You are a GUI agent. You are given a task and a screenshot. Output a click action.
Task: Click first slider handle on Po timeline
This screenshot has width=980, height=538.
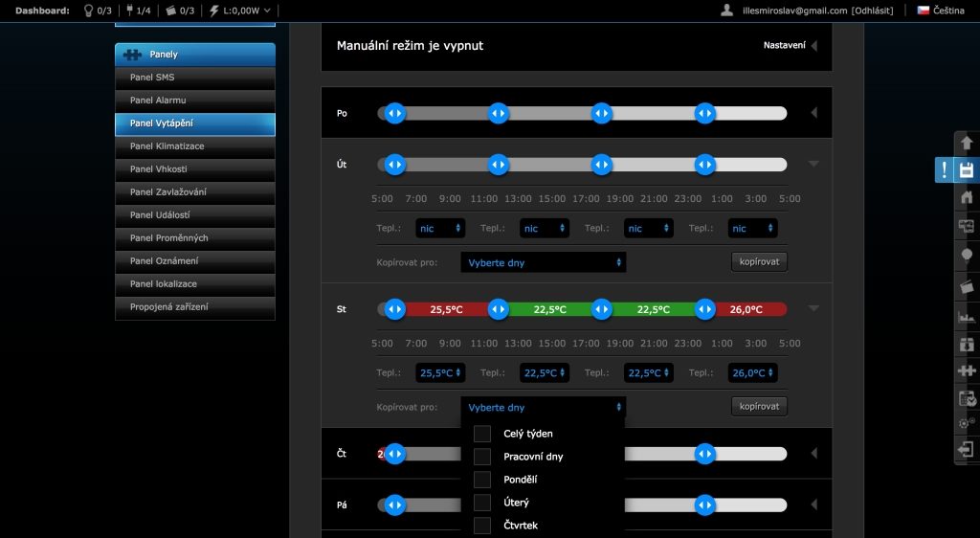[x=394, y=113]
